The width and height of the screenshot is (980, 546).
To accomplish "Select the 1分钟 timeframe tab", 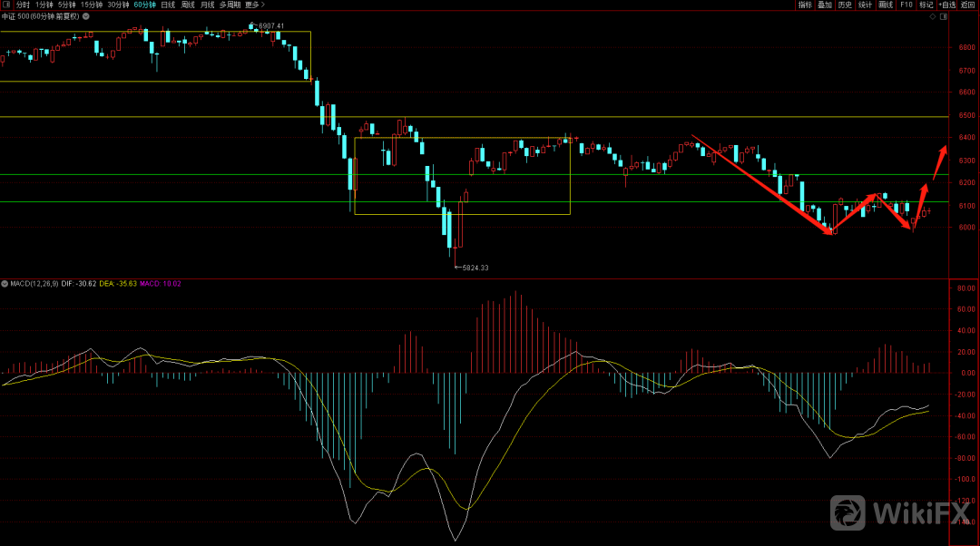I will (44, 5).
